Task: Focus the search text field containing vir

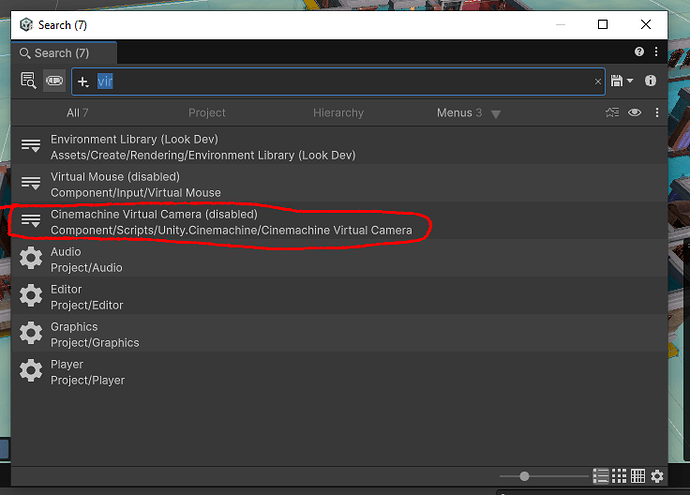Action: 338,81
